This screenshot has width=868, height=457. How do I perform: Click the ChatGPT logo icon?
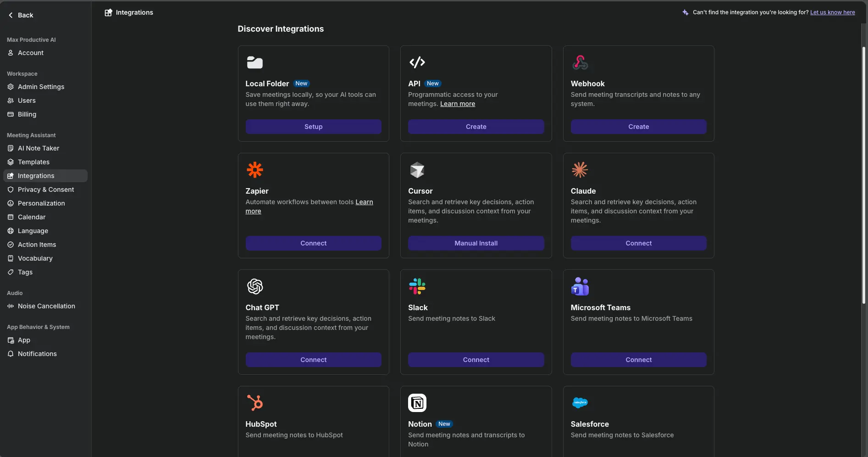(255, 286)
